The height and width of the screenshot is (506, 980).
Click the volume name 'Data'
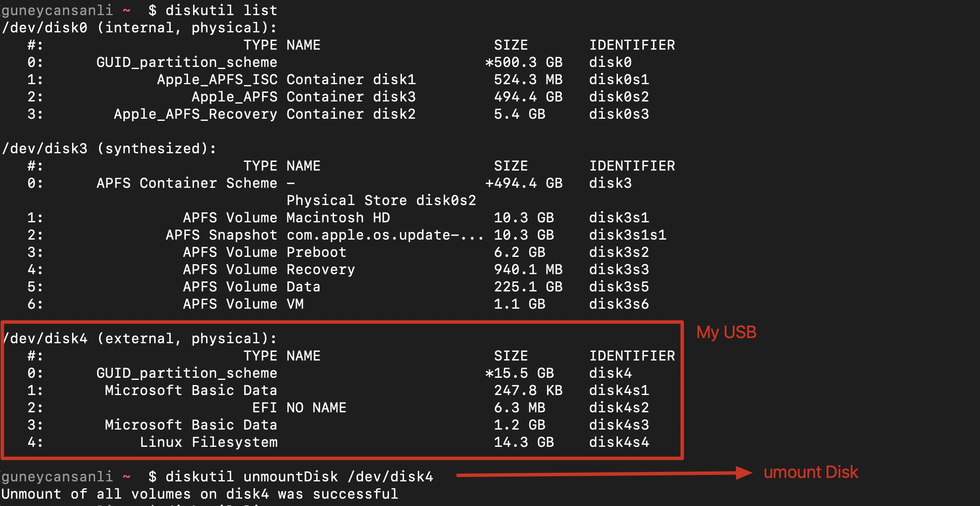(x=303, y=287)
